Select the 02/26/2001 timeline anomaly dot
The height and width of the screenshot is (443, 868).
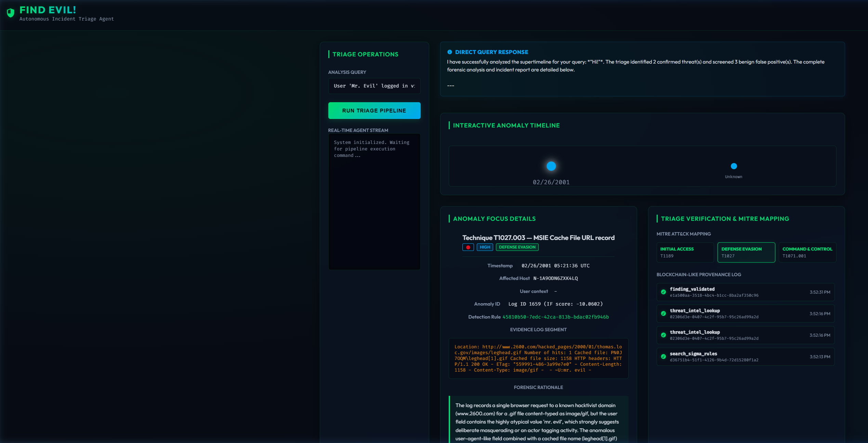(551, 166)
